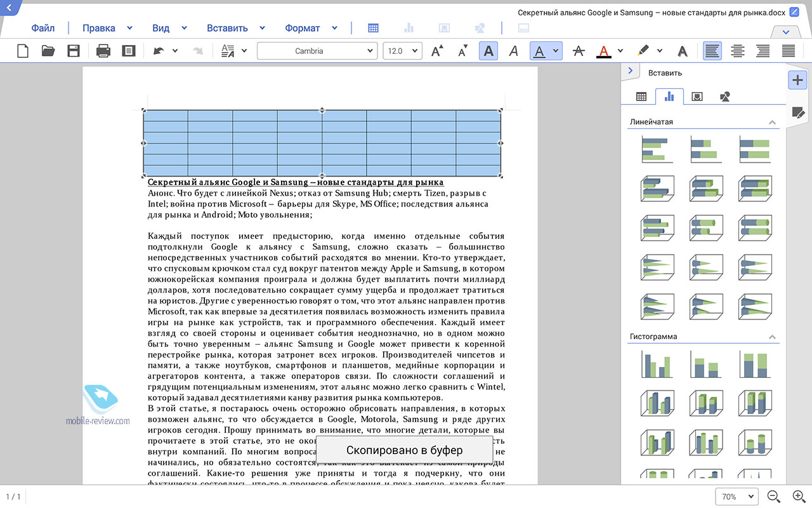The image size is (812, 508).
Task: Open the pencil formatting side panel button
Action: (798, 113)
